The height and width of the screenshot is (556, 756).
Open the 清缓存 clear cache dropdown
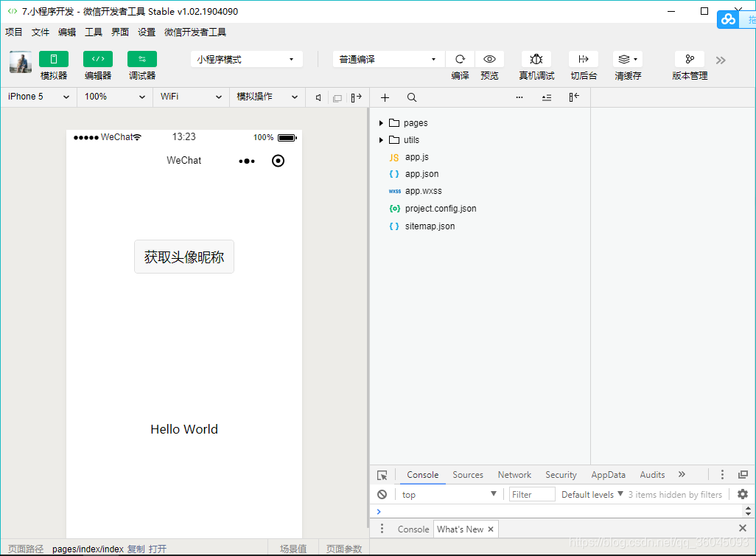pyautogui.click(x=628, y=60)
